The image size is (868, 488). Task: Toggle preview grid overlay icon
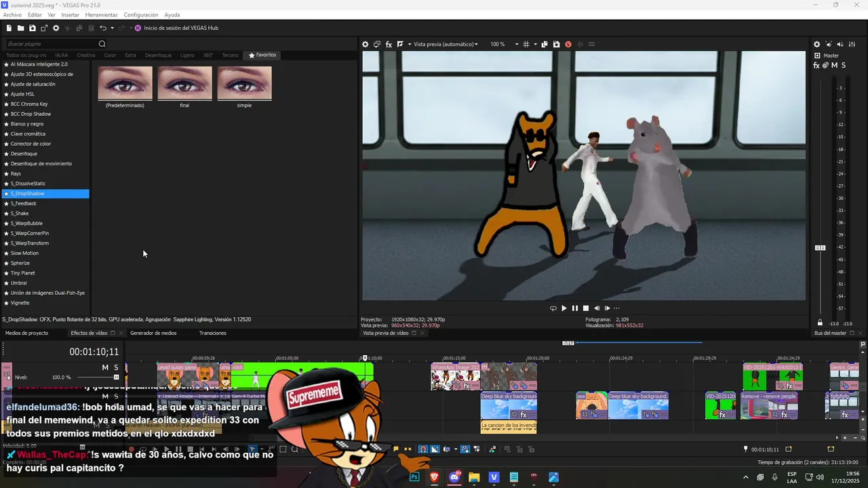click(526, 44)
